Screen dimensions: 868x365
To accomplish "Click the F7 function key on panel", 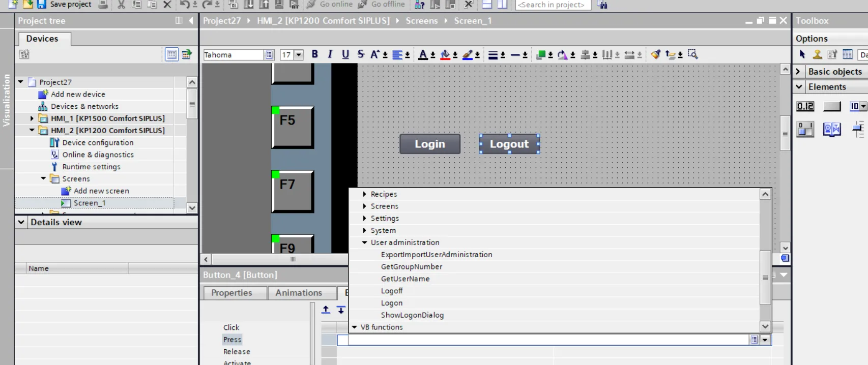I will (x=293, y=191).
